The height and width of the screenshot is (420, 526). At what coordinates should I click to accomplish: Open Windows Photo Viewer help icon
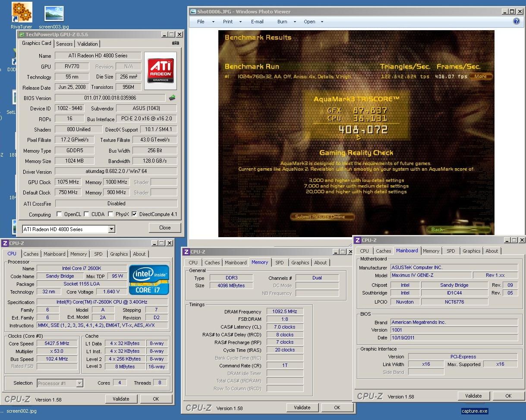[516, 22]
